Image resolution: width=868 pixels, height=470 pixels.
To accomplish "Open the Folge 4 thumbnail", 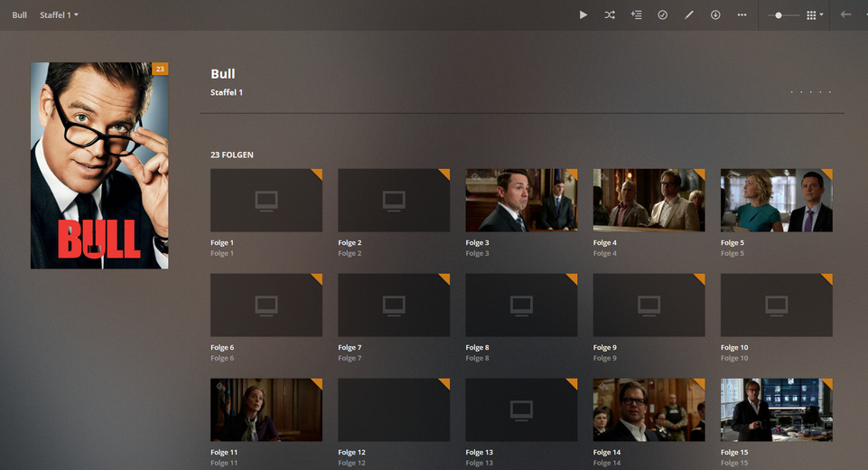I will (649, 200).
